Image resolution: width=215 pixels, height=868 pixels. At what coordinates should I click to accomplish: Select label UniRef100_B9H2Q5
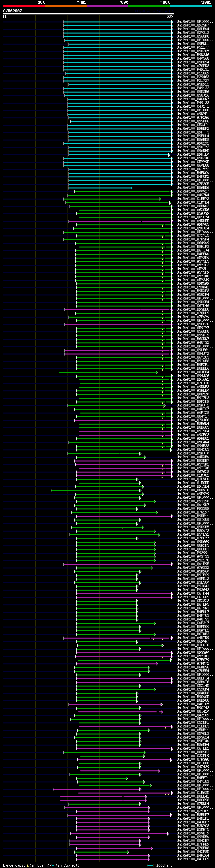click(x=193, y=51)
